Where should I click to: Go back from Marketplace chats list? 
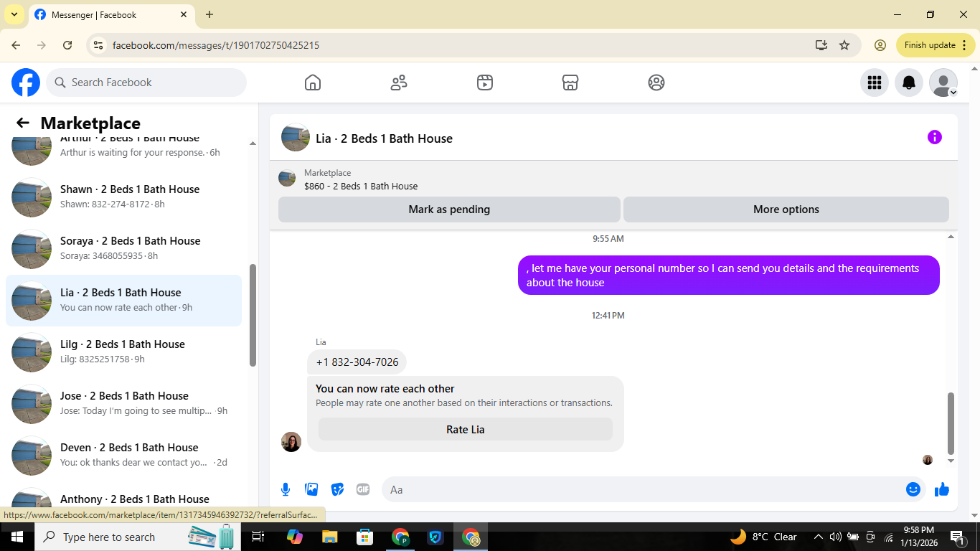pyautogui.click(x=23, y=123)
